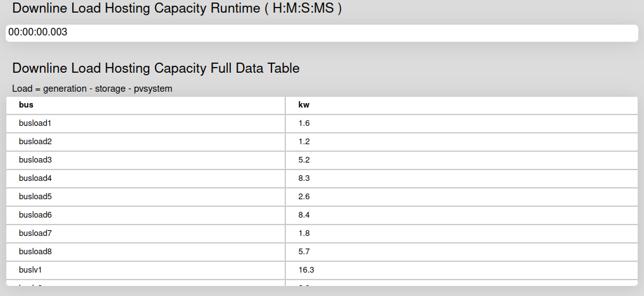644x296 pixels.
Task: Select the busload6 bus cell
Action: pyautogui.click(x=146, y=215)
